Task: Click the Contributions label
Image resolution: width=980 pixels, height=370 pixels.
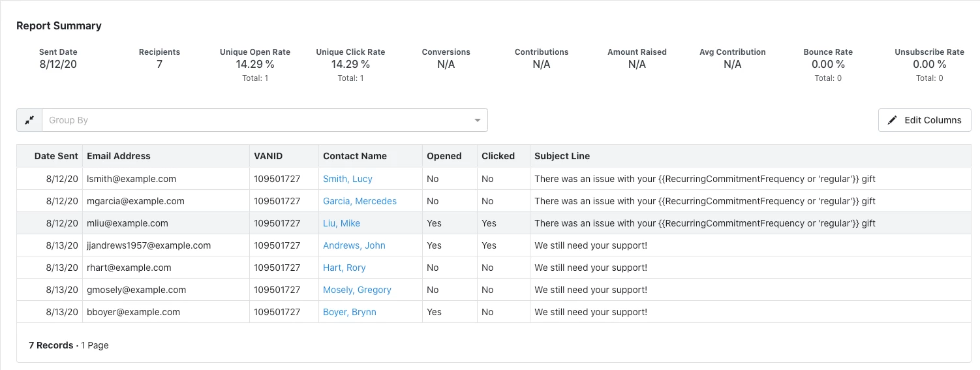Action: tap(542, 52)
